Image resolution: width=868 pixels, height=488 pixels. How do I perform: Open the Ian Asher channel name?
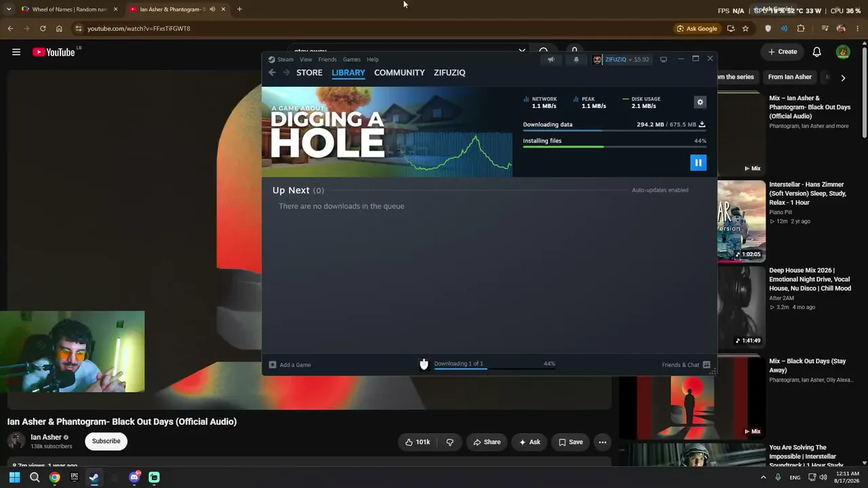(46, 437)
